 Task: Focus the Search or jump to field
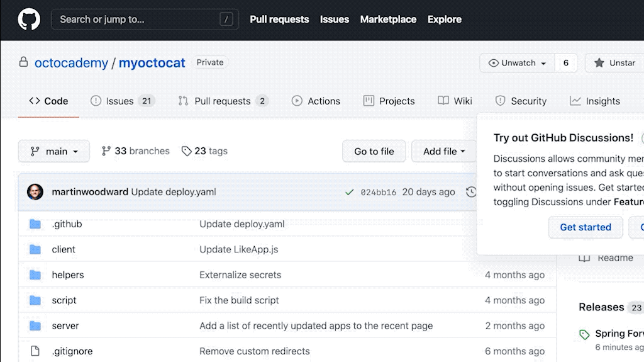point(145,20)
